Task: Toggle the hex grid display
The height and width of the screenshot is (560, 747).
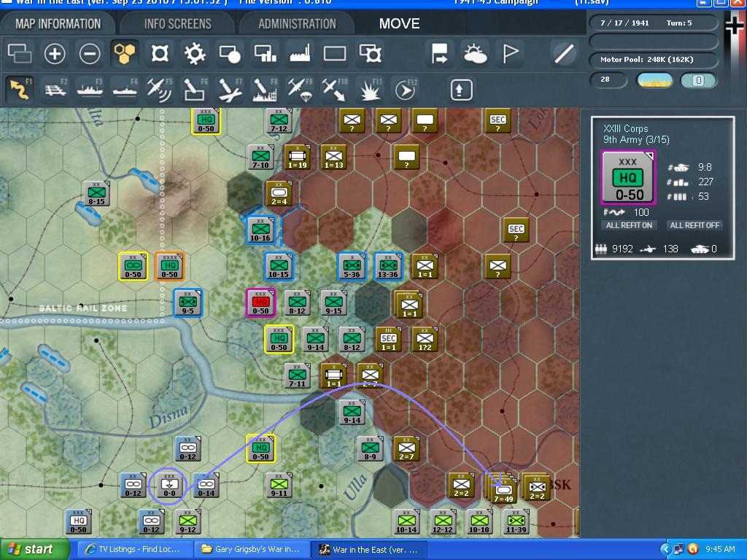Action: 124,52
